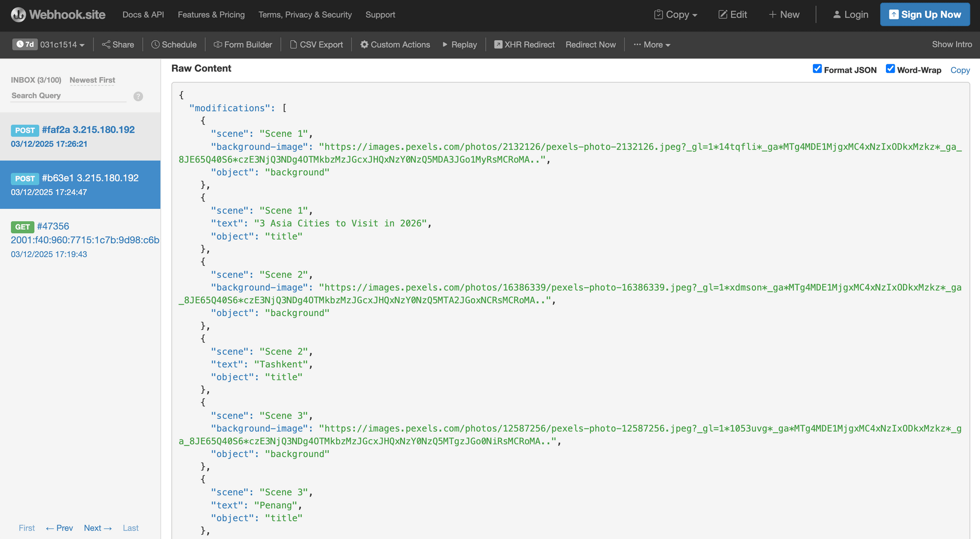Image resolution: width=980 pixels, height=539 pixels.
Task: Disable Format JSON
Action: tap(817, 69)
